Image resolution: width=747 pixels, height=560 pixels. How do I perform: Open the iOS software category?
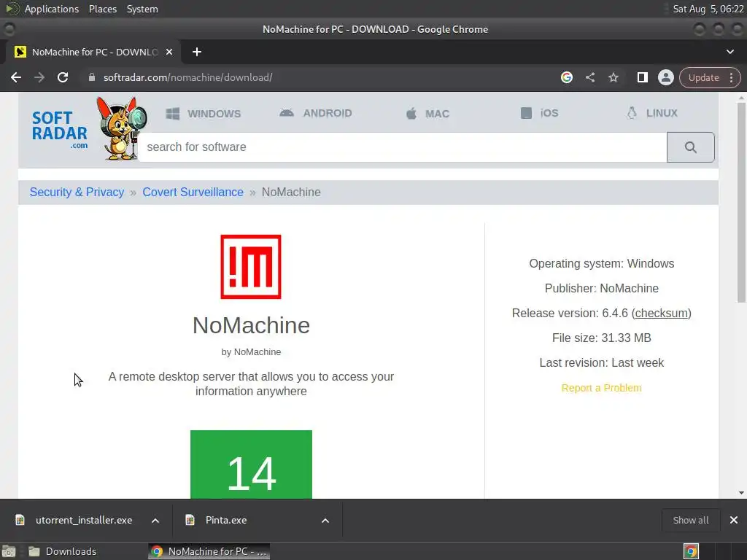[539, 113]
